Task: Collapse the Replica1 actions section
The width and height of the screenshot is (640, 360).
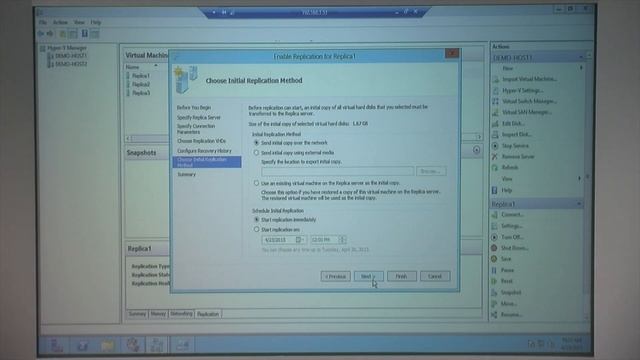Action: pyautogui.click(x=579, y=204)
